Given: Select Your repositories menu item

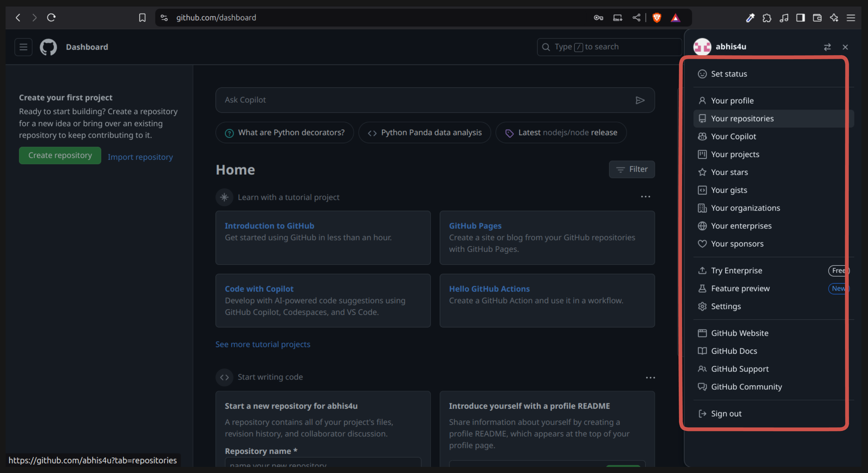Looking at the screenshot, I should [x=742, y=119].
